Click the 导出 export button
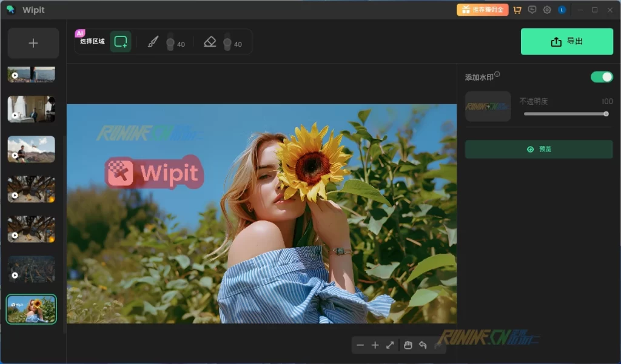The width and height of the screenshot is (621, 364). [x=566, y=42]
